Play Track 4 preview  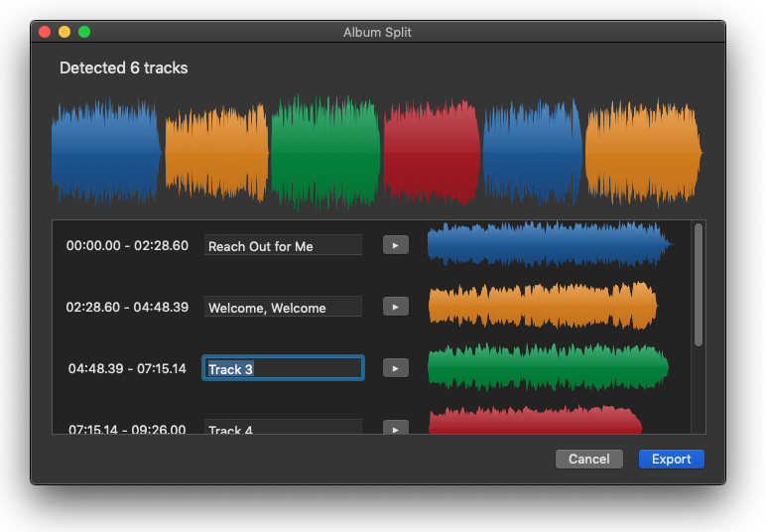pyautogui.click(x=396, y=427)
